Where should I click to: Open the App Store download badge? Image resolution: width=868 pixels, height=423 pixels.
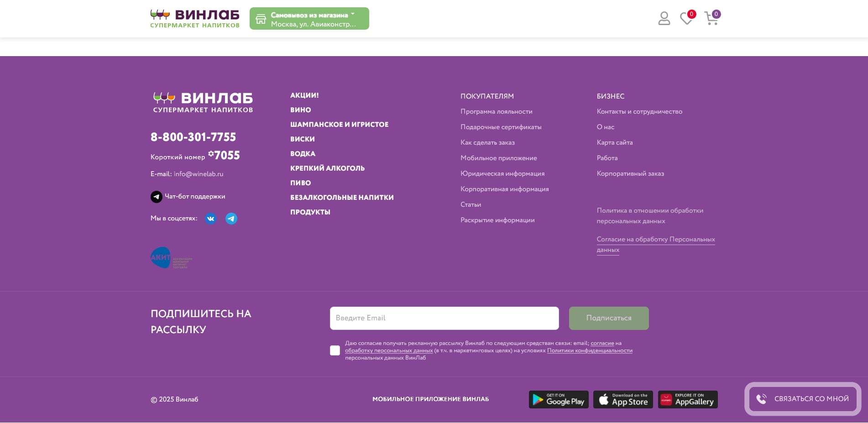[623, 399]
